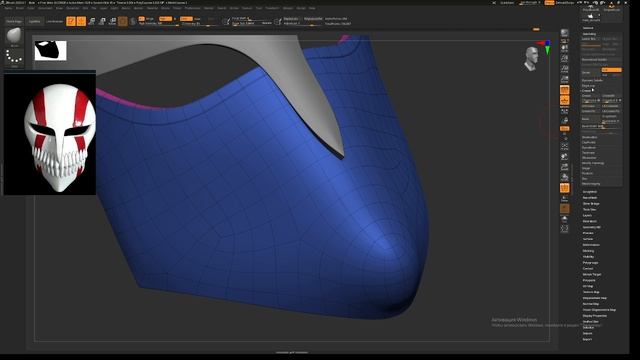Click the Xpose icon on shelf

[564, 229]
